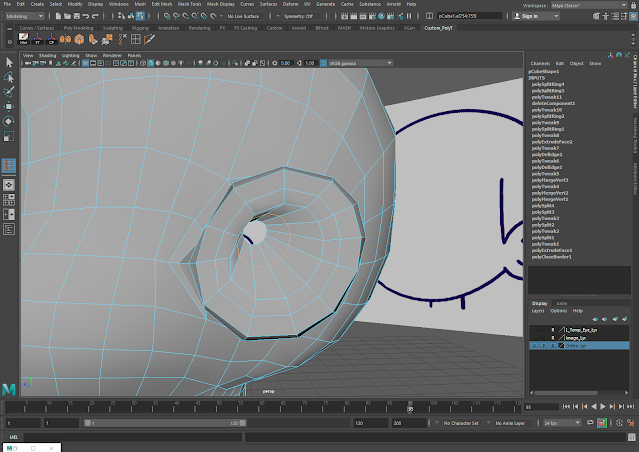This screenshot has height=452, width=639.
Task: Toggle the V box of the highlighted layer
Action: click(x=534, y=345)
